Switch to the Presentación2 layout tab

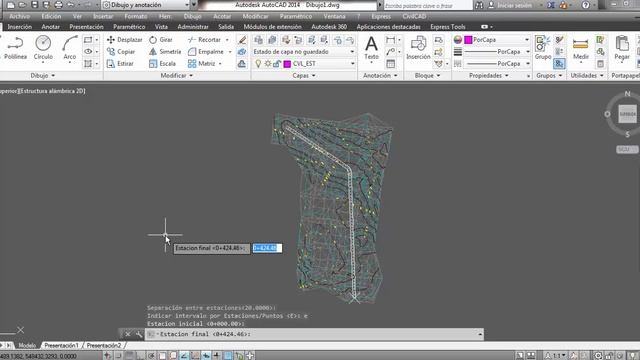tap(104, 345)
